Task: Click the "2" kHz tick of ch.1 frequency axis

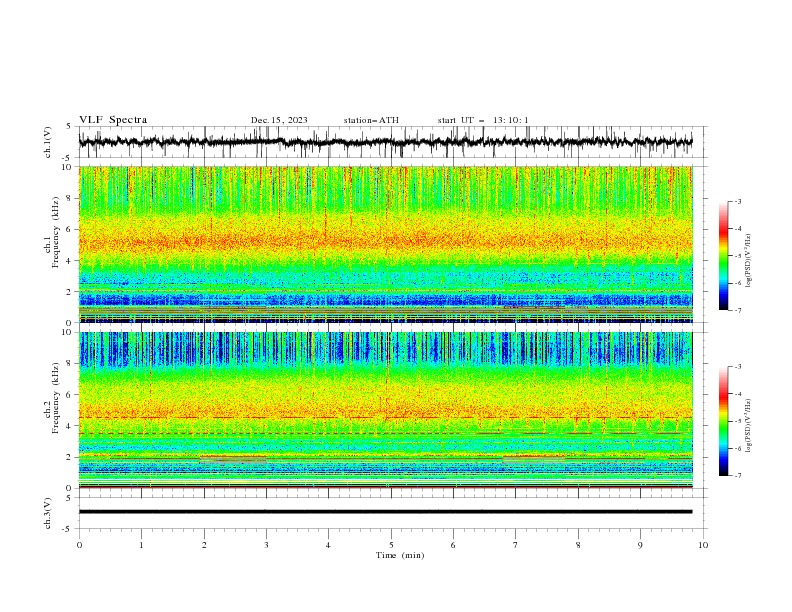Action: pos(70,292)
